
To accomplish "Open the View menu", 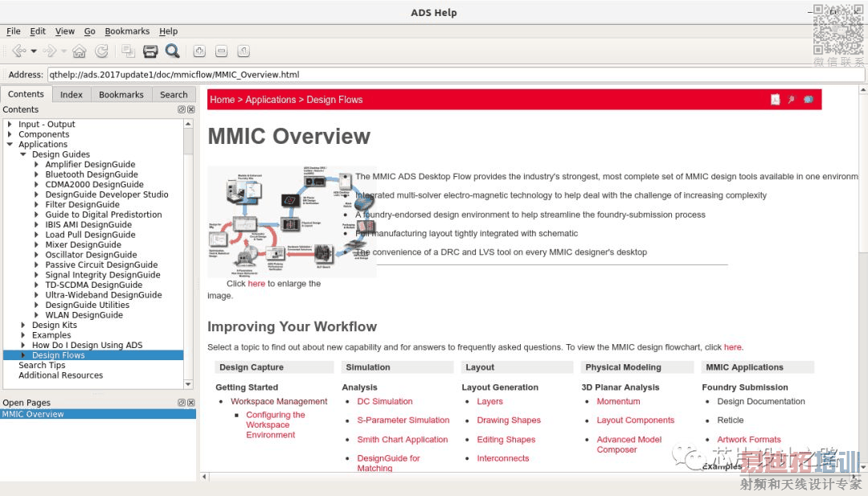I will tap(65, 31).
